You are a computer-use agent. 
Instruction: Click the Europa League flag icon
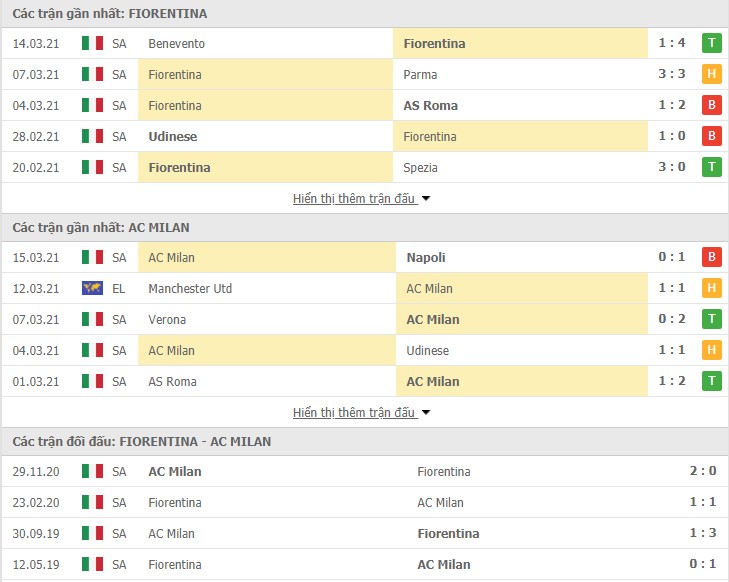pos(92,288)
